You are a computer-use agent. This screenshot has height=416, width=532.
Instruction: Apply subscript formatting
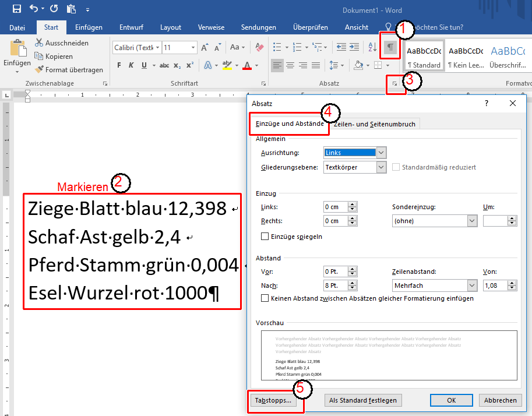pos(177,65)
